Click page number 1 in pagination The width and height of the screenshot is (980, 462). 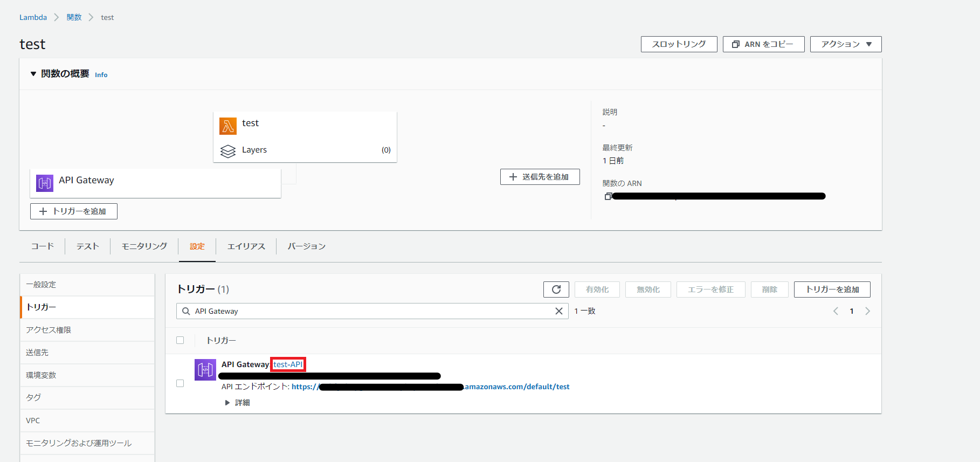(x=852, y=311)
